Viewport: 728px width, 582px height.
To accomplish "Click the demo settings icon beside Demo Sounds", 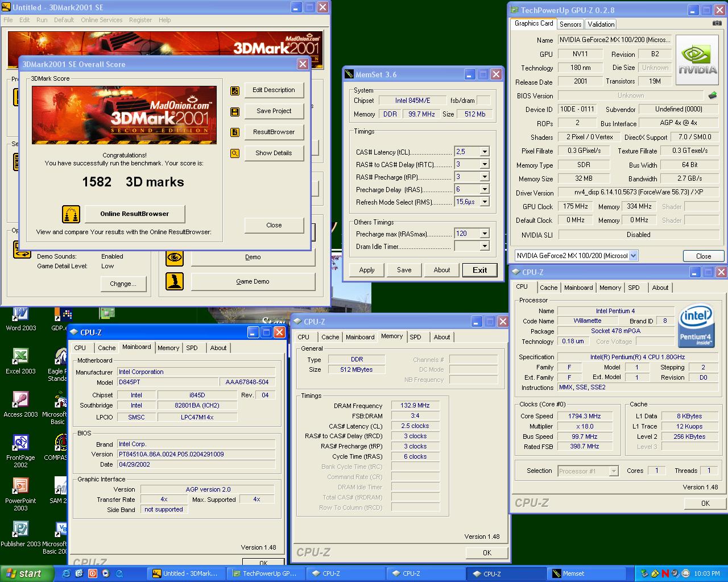I will (x=22, y=250).
